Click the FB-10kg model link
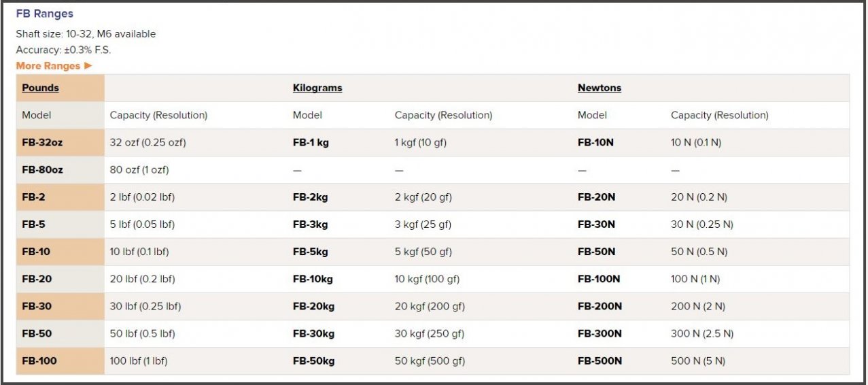868x385 pixels. 313,279
